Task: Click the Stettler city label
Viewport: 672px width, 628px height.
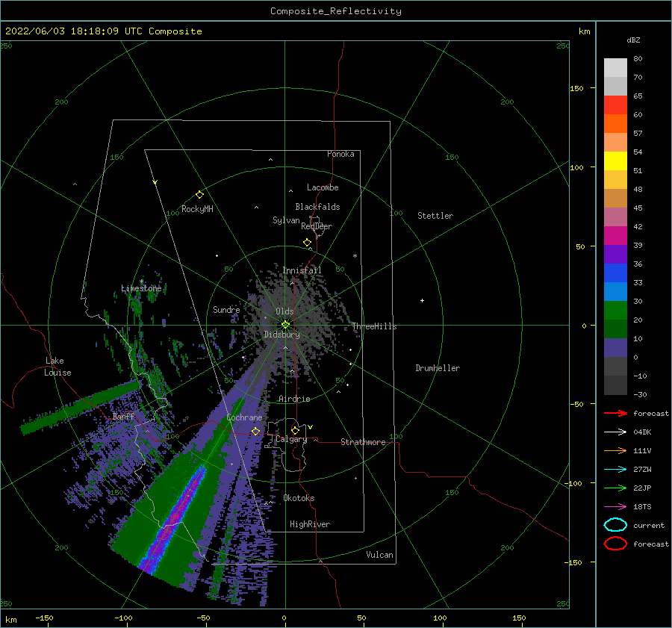Action: (x=435, y=216)
